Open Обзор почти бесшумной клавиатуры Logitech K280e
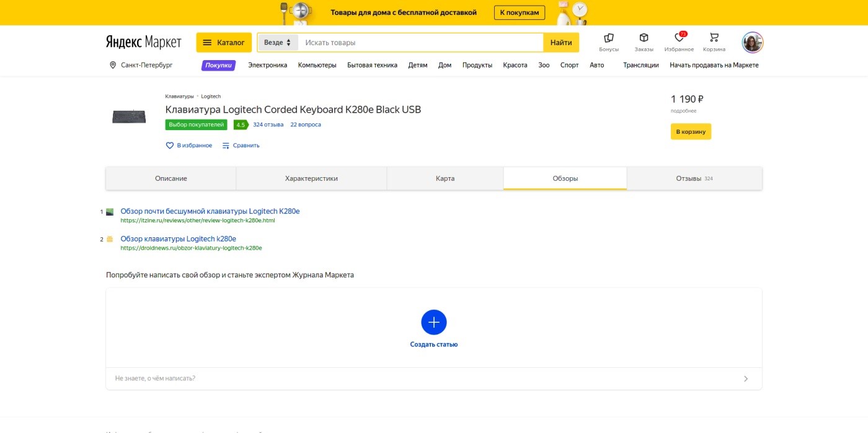Image resolution: width=868 pixels, height=433 pixels. [x=210, y=211]
